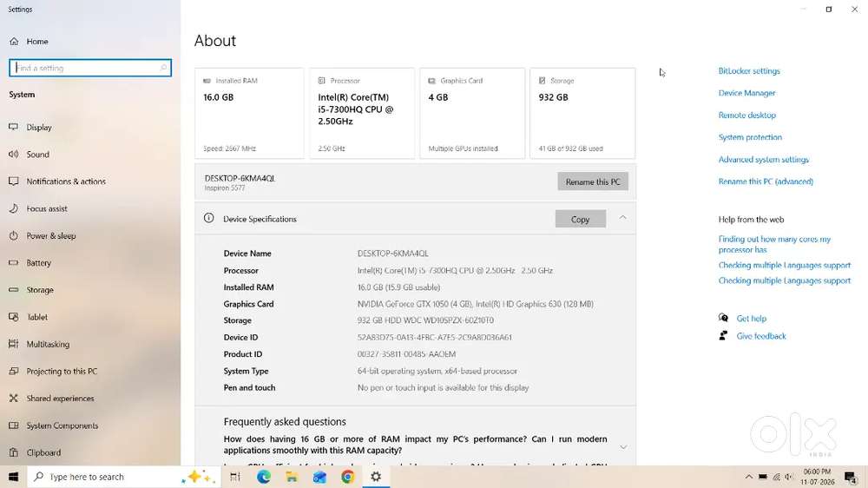Click the Multitasking icon
The height and width of the screenshot is (488, 868).
coord(14,344)
